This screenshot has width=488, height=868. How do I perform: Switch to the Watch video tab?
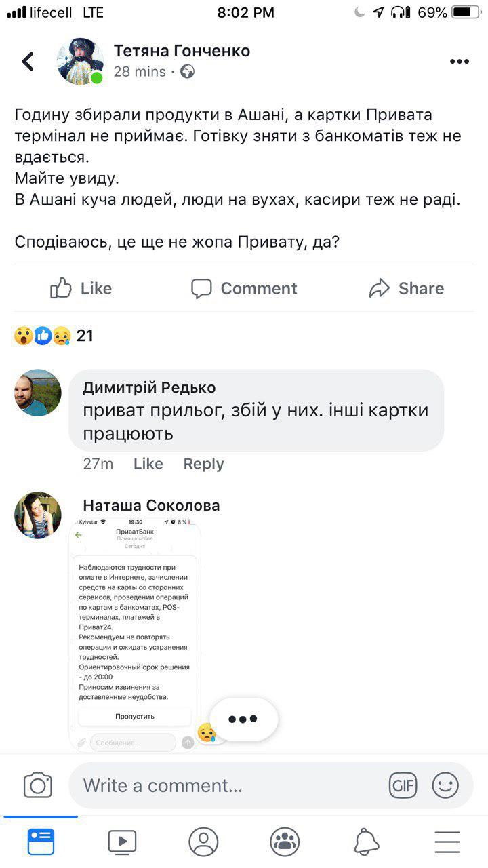tap(122, 842)
